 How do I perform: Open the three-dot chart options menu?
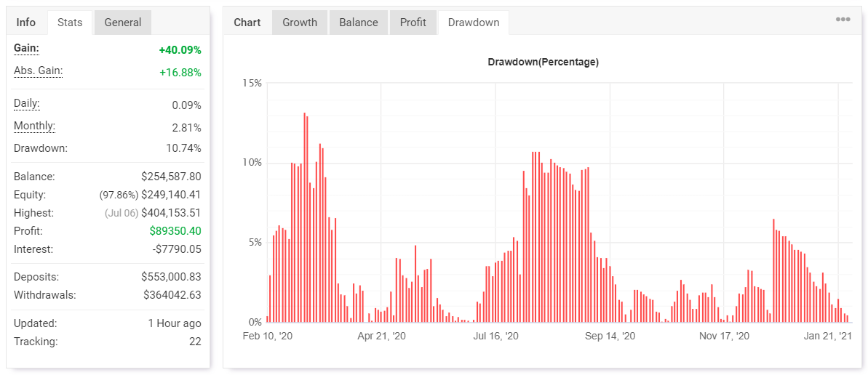[843, 20]
